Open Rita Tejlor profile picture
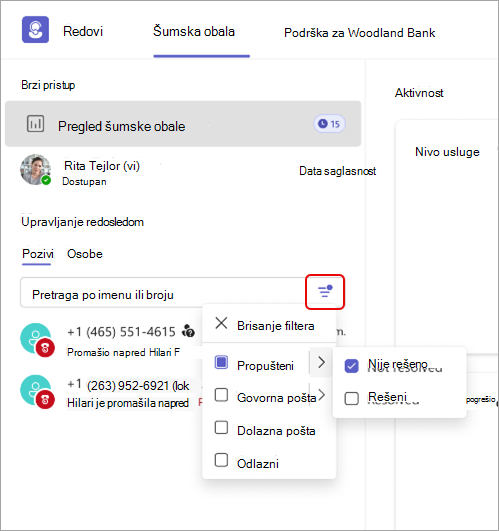499x531 pixels. click(x=35, y=169)
